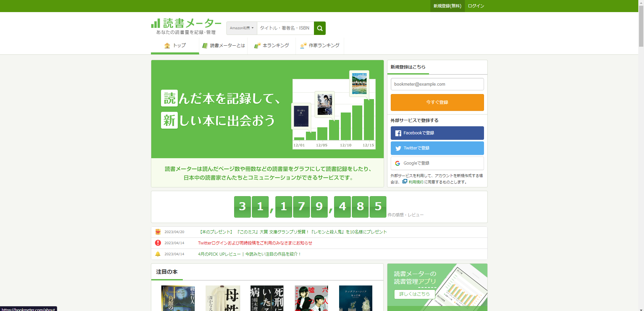Image resolution: width=644 pixels, height=311 pixels.
Task: Click the Google G icon
Action: (x=397, y=163)
